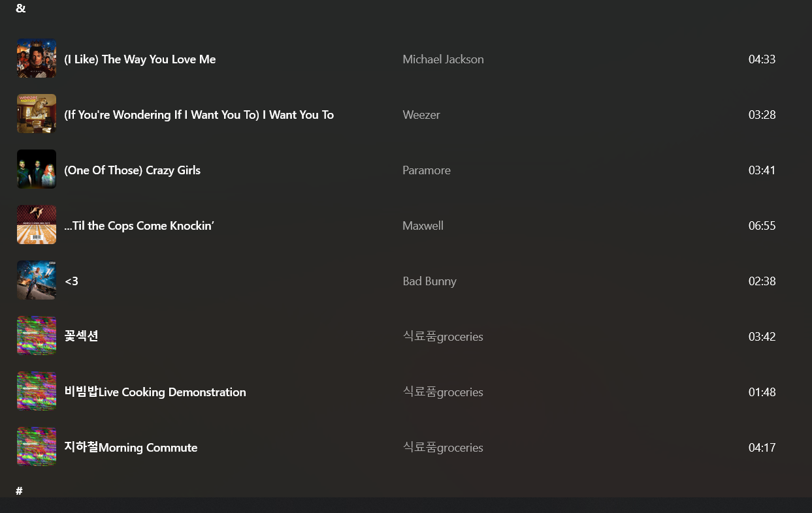This screenshot has width=812, height=513.
Task: Select the song titled <3
Action: click(71, 281)
